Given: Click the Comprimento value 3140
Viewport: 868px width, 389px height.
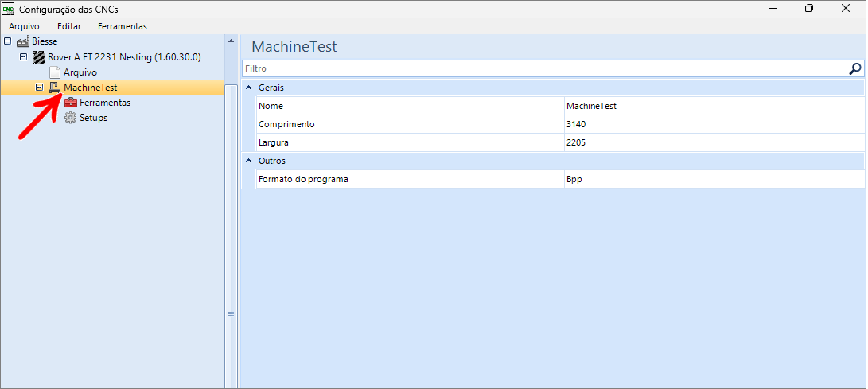Looking at the screenshot, I should click(x=714, y=124).
